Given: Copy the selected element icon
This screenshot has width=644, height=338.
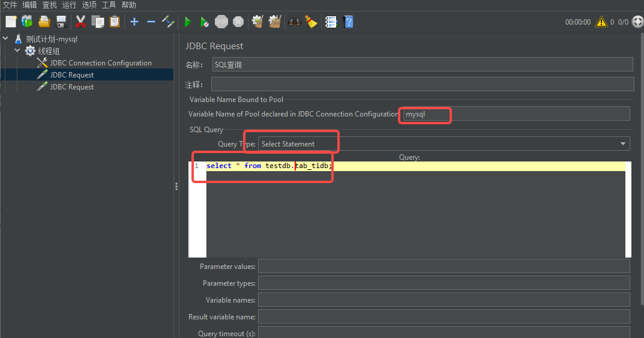Looking at the screenshot, I should (x=98, y=22).
